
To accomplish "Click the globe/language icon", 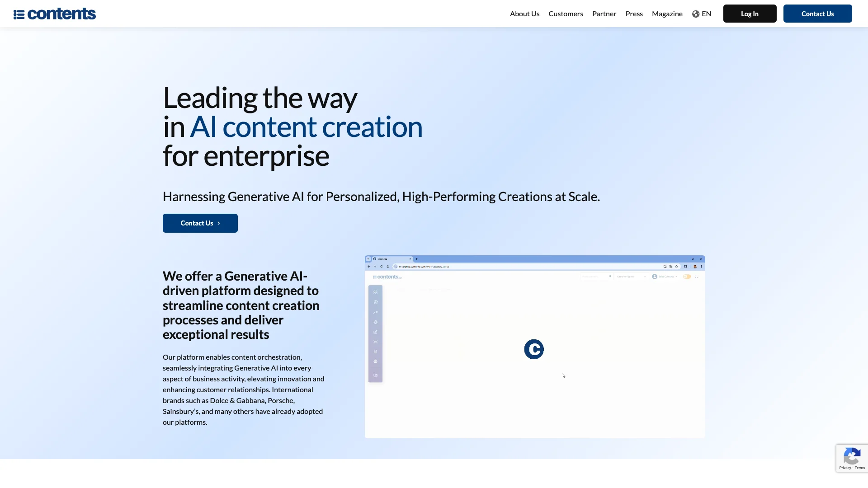I will point(696,13).
